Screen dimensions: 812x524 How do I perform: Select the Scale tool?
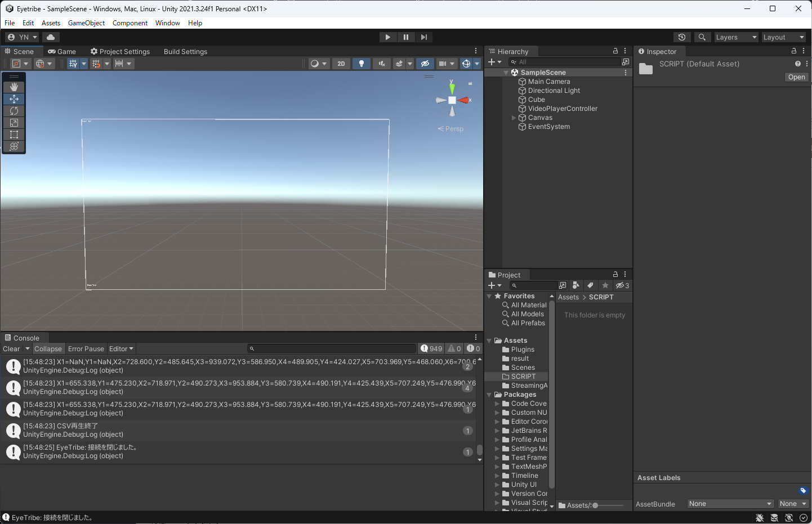14,123
